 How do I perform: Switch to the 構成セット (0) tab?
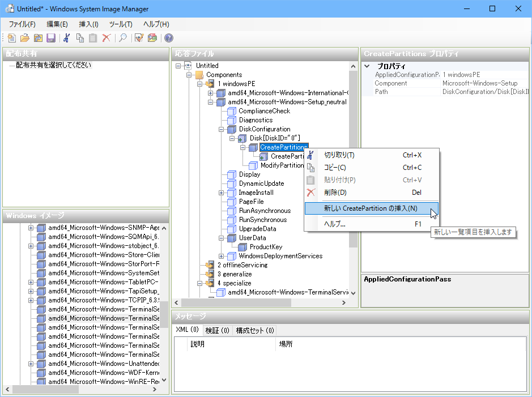[x=255, y=330]
